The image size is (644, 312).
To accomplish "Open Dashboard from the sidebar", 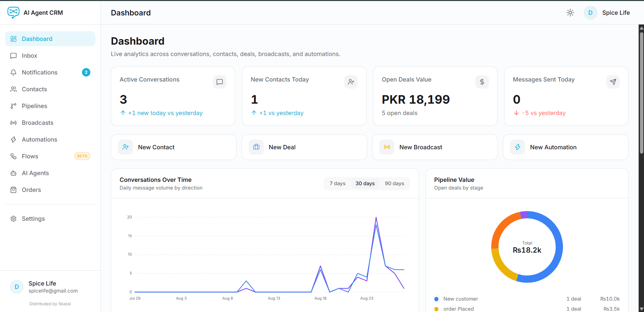I will 50,39.
